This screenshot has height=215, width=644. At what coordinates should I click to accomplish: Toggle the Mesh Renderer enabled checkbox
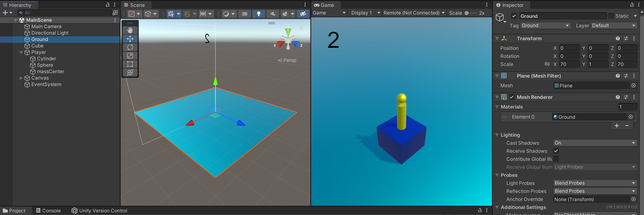pyautogui.click(x=512, y=97)
